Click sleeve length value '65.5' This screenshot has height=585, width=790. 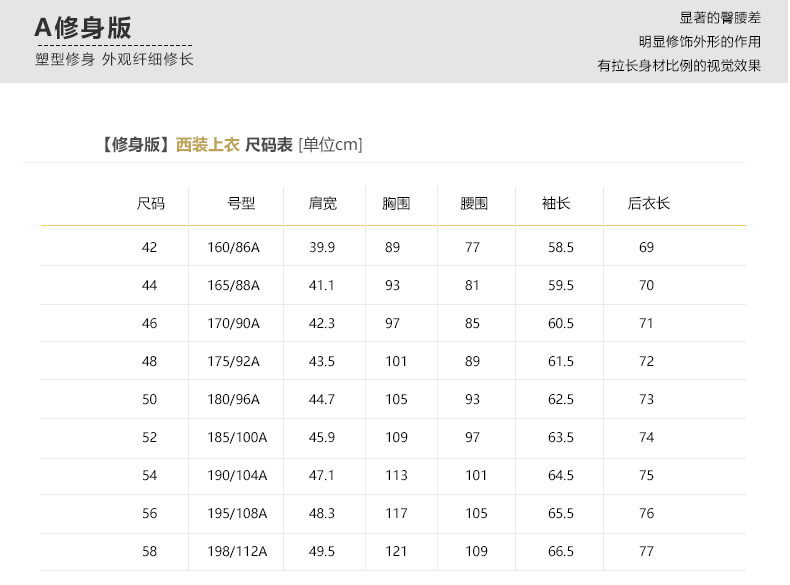tap(561, 513)
